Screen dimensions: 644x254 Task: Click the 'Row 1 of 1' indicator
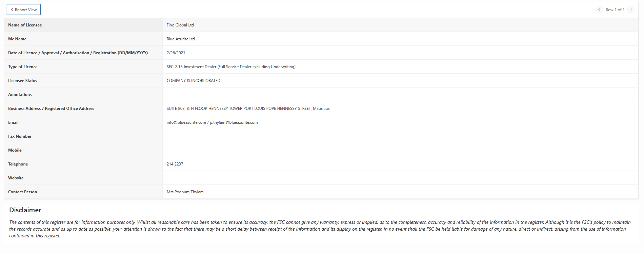615,10
